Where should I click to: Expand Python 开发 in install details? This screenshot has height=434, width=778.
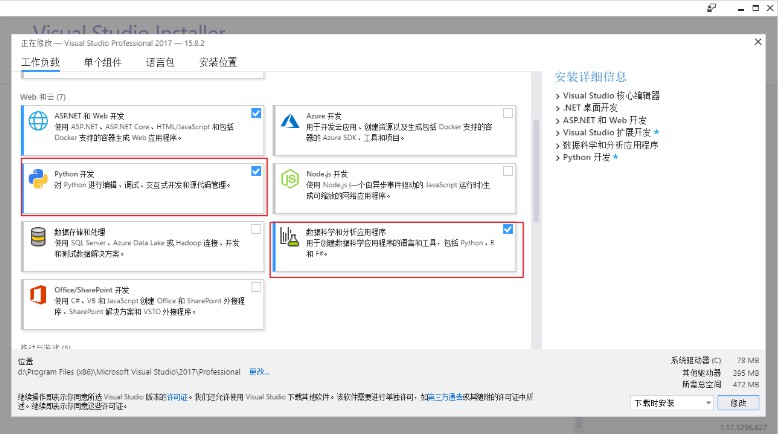coord(558,157)
